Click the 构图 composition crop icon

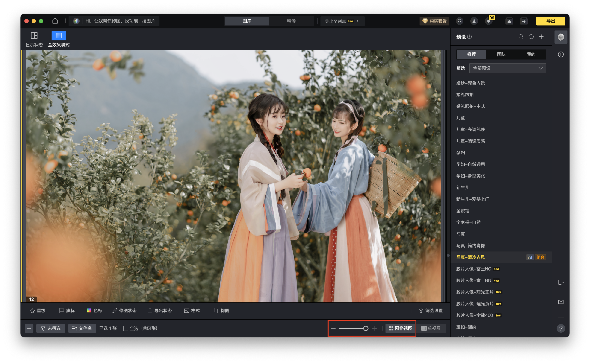[x=221, y=311]
